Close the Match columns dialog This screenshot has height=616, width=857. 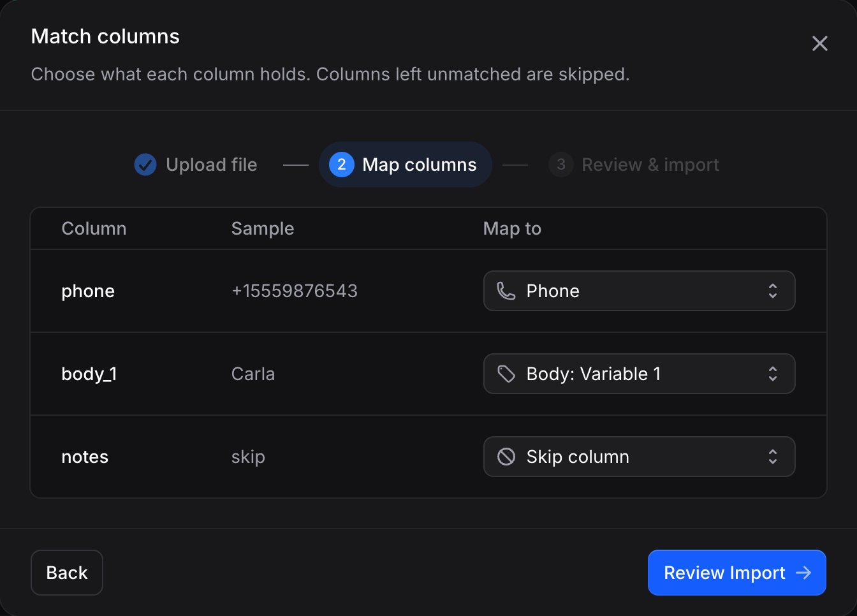click(x=819, y=43)
